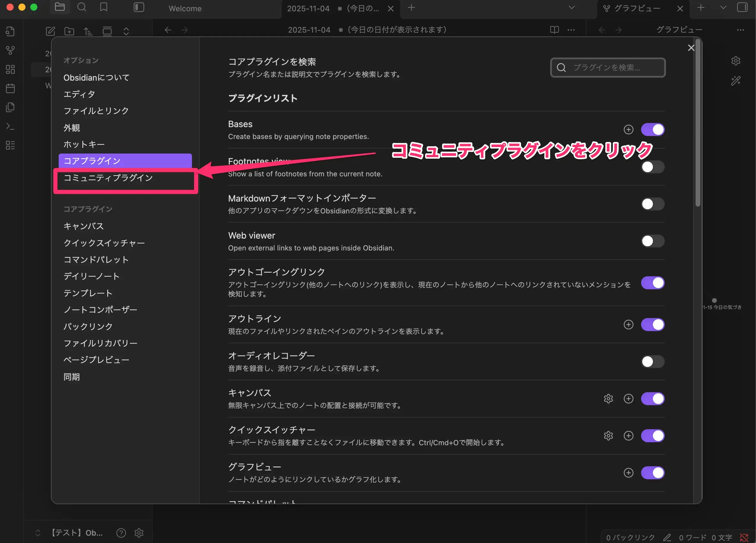Disable the グラフビュー toggle
Image resolution: width=756 pixels, height=543 pixels.
pyautogui.click(x=653, y=473)
